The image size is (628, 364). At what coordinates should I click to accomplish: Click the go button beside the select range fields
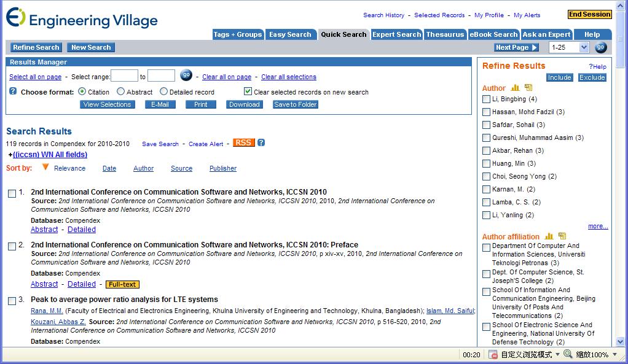pos(186,75)
